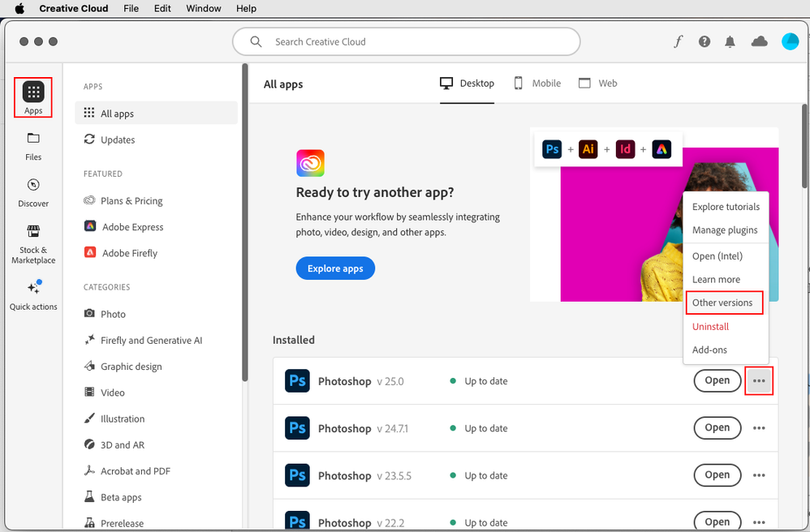The height and width of the screenshot is (532, 810).
Task: Open Photoshop v 24.7.1
Action: click(x=717, y=427)
